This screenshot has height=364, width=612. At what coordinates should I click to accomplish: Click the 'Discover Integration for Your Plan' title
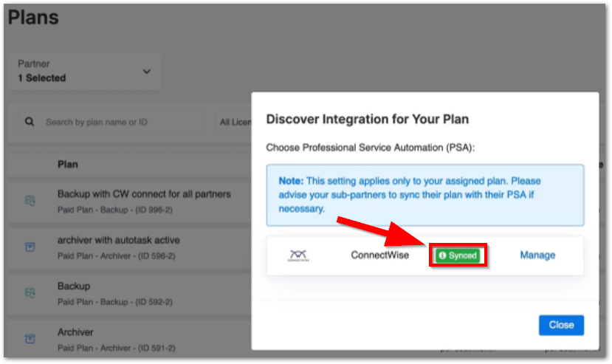click(x=367, y=119)
